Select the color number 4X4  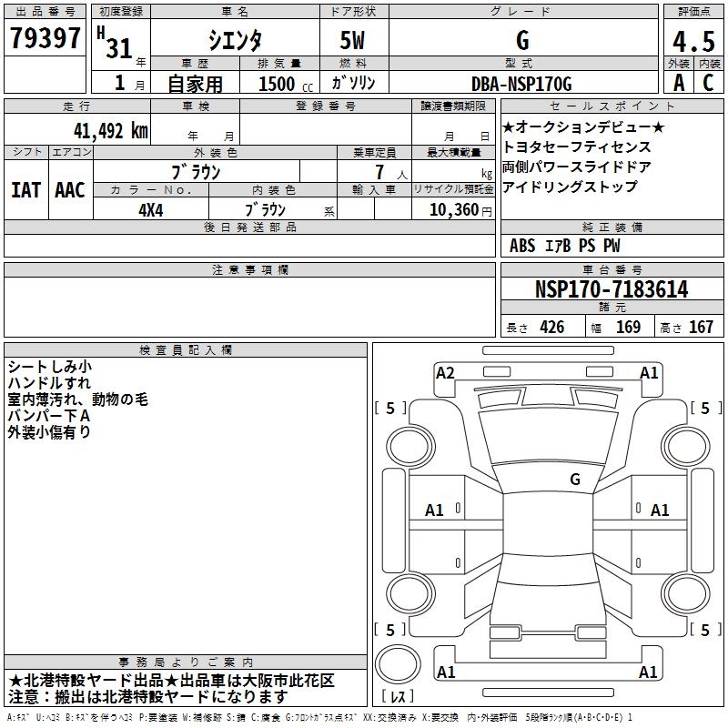point(150,208)
